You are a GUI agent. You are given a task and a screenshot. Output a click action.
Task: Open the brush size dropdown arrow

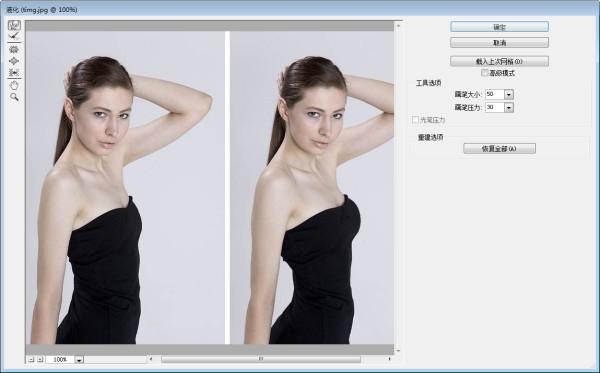[509, 94]
